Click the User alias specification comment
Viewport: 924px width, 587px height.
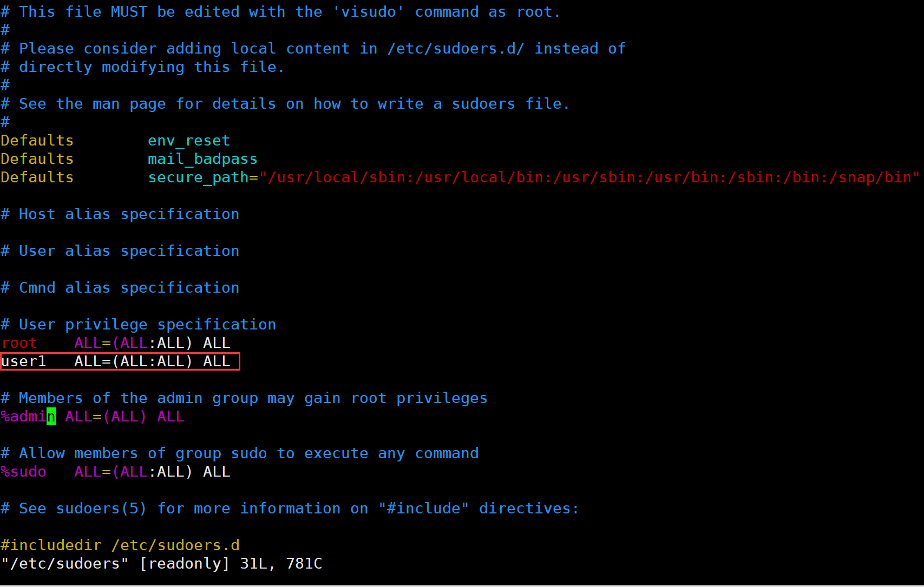pos(120,251)
